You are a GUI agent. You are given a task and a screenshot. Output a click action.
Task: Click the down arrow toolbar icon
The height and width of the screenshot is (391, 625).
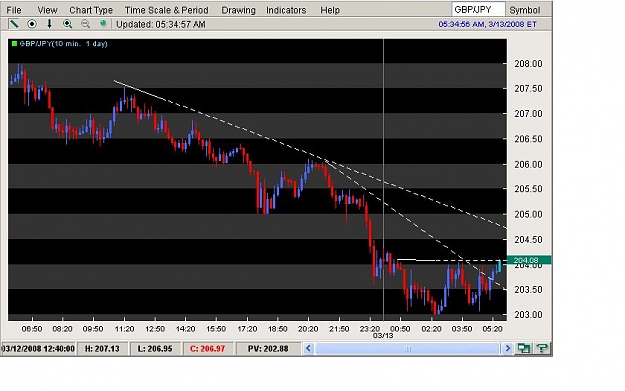click(x=49, y=24)
